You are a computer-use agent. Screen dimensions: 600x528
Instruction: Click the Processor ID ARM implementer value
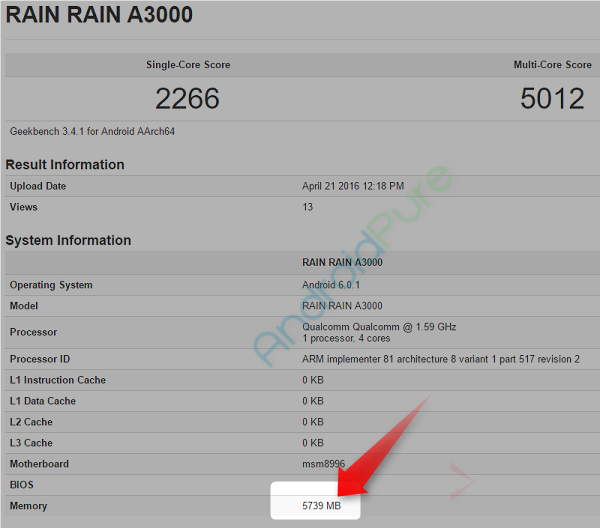click(440, 359)
